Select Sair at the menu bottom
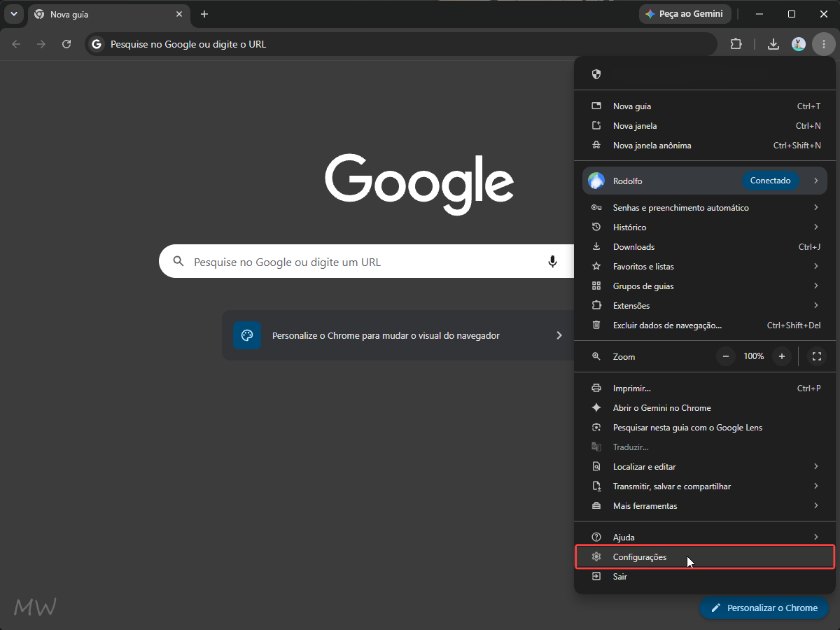The image size is (840, 630). 705,577
